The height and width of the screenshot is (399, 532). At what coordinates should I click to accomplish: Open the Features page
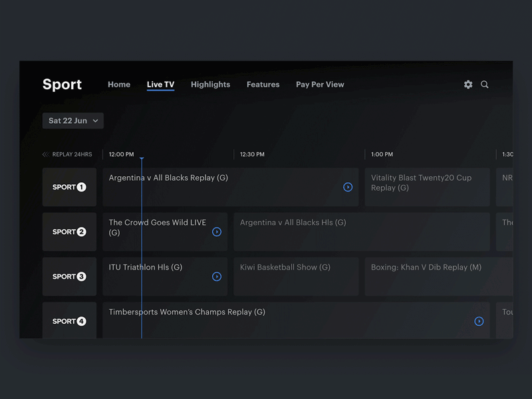(263, 84)
